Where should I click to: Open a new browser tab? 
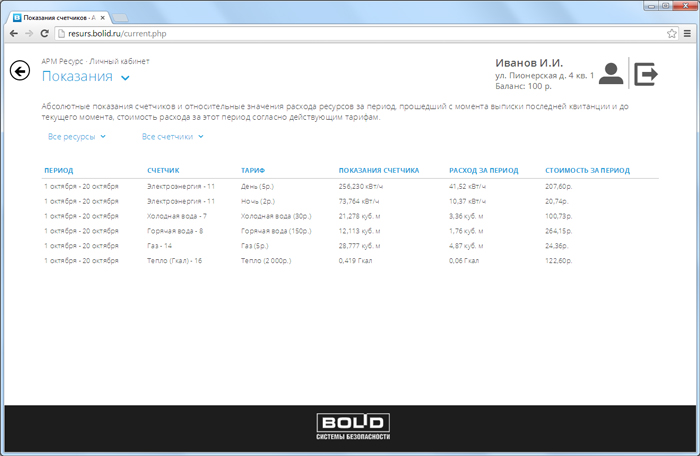[119, 18]
